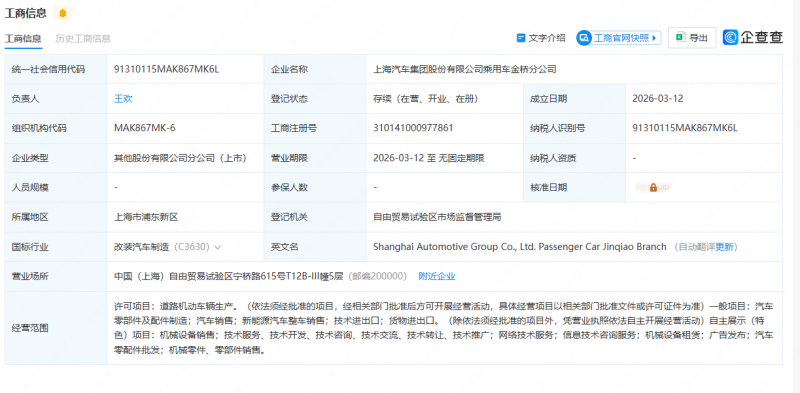Click the green Excel icon on 导出
This screenshot has width=800, height=393.
point(680,37)
